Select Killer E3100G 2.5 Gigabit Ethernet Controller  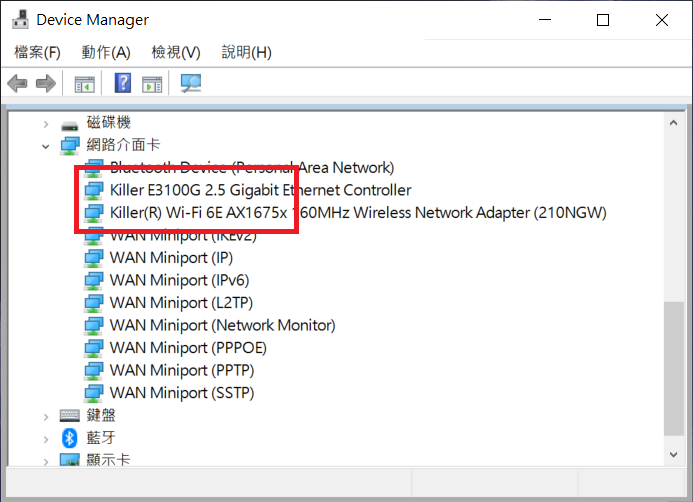[260, 190]
